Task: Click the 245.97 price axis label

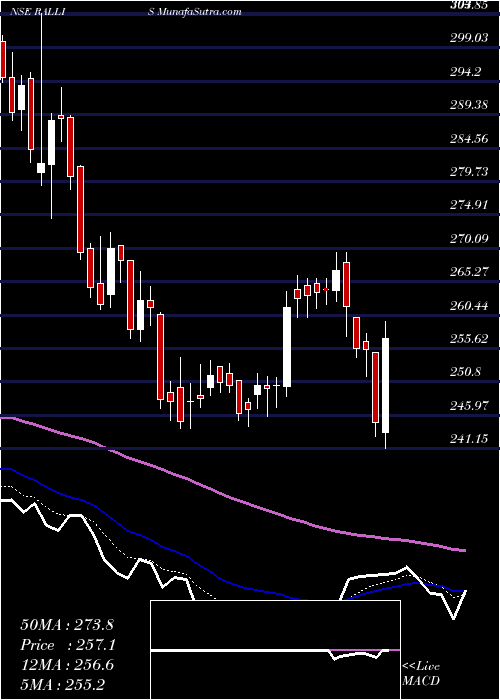Action: (x=469, y=406)
